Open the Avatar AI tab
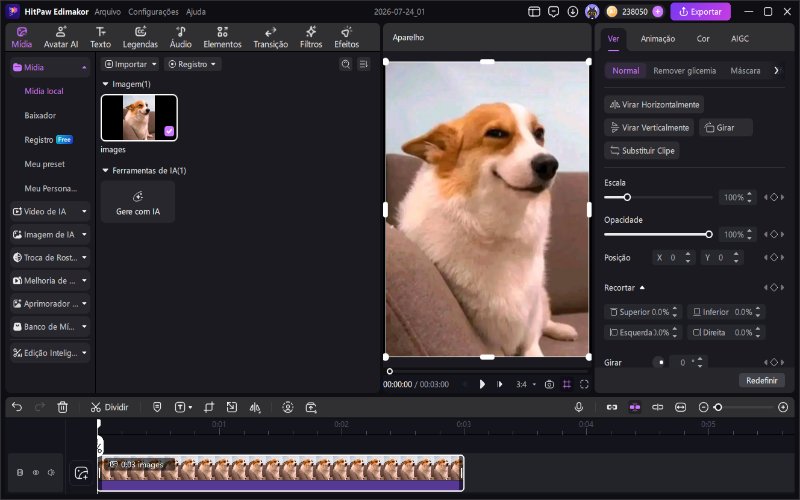The width and height of the screenshot is (800, 500). click(61, 37)
